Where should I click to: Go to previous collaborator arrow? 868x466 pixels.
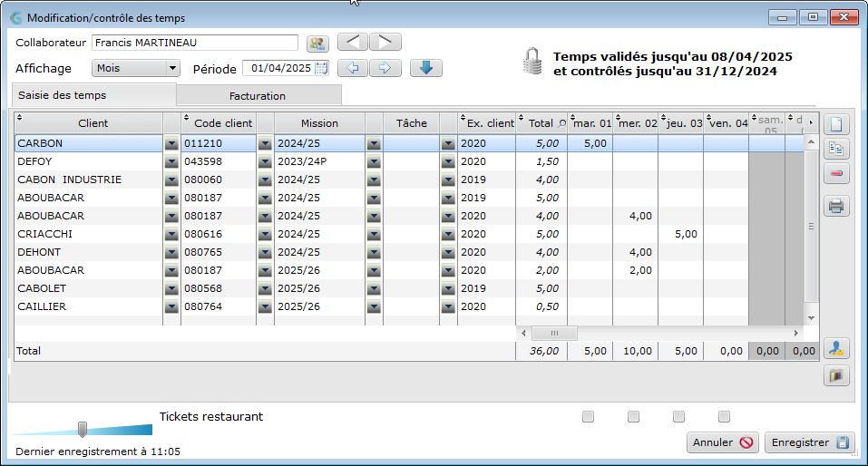353,42
